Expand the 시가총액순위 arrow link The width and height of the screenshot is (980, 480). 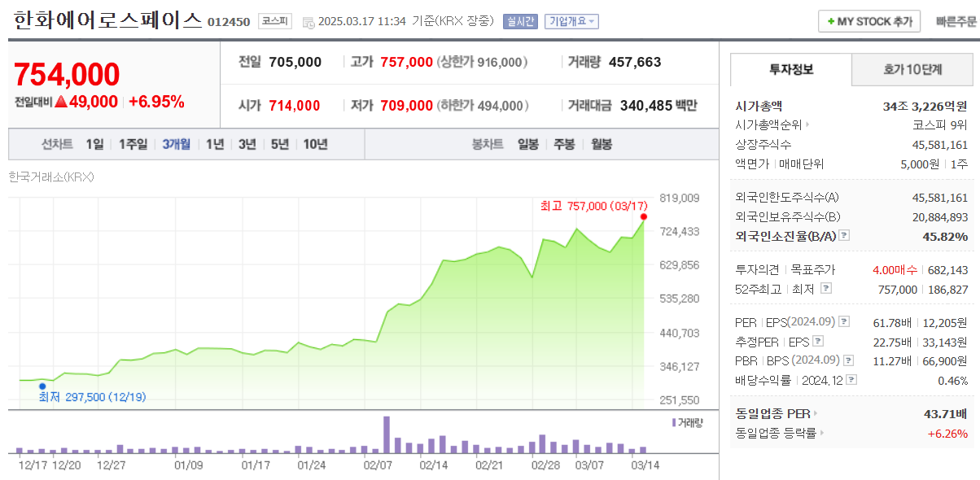coord(807,125)
